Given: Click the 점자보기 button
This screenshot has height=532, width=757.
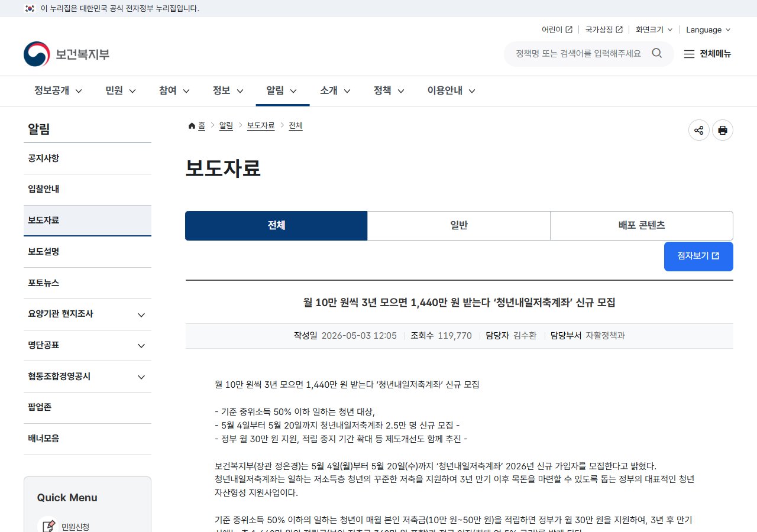Looking at the screenshot, I should coord(698,257).
